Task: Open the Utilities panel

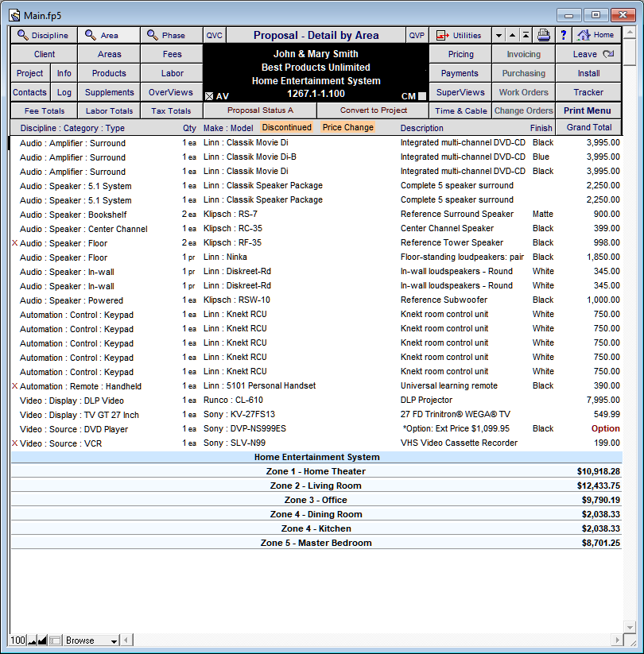Action: tap(460, 36)
